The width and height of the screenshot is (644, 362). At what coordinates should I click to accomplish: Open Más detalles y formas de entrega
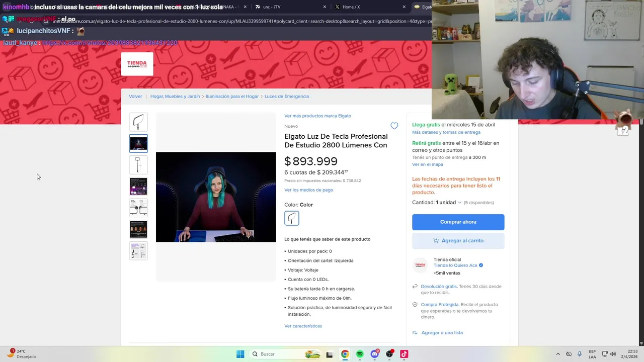point(446,132)
